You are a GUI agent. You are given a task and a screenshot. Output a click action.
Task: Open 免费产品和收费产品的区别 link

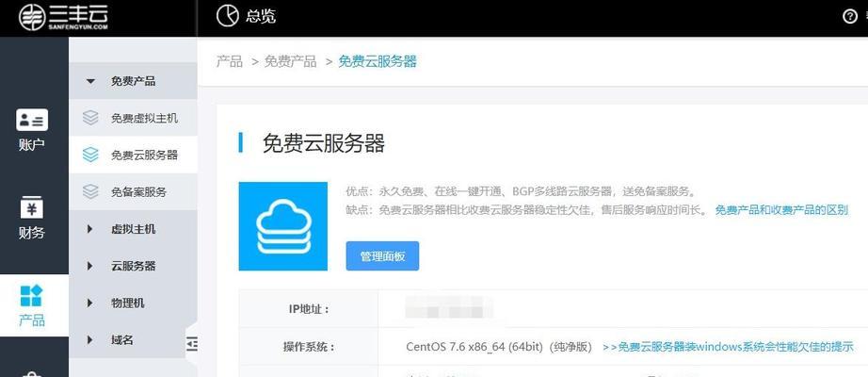[x=781, y=210]
